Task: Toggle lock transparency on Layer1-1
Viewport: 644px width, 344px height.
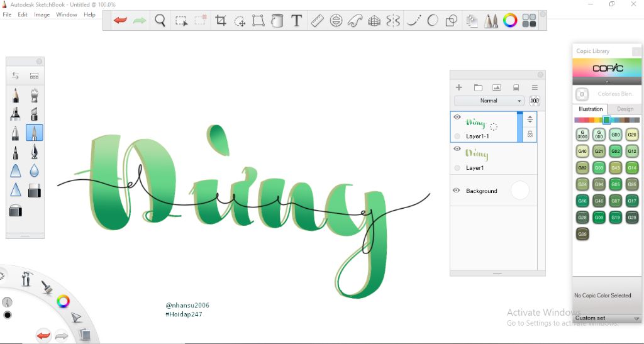Action: tap(530, 134)
